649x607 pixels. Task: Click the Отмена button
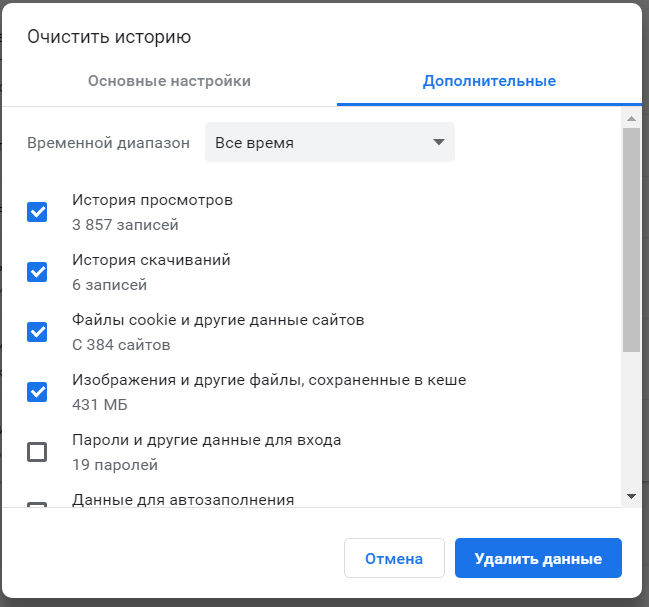tap(394, 558)
